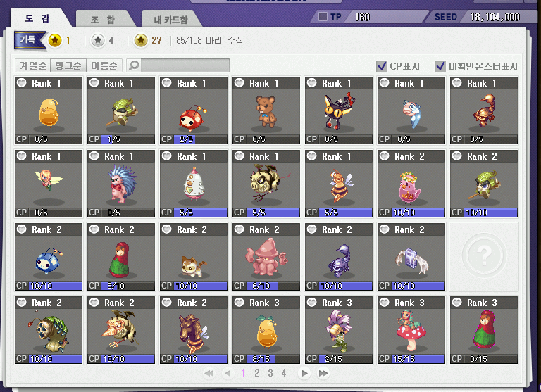Screen dimensions: 541x392
Task: Click the TP value 160
Action: pos(362,17)
